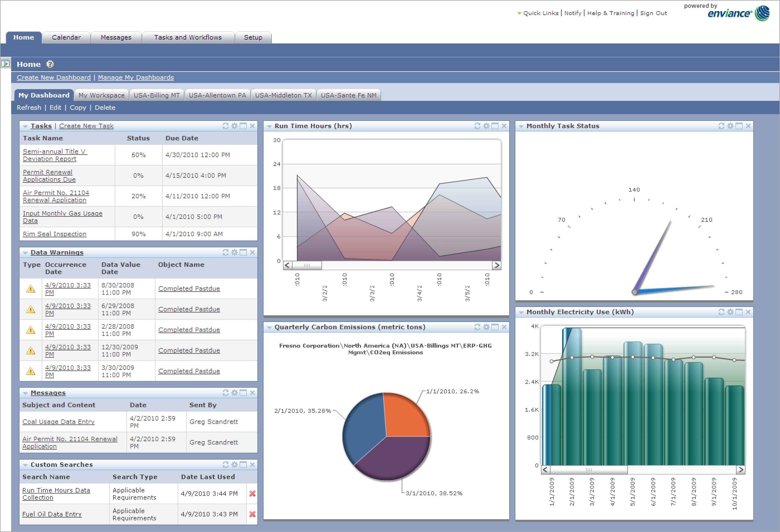Open the USA-Allentown PA dashboard tab
The height and width of the screenshot is (532, 780).
pos(217,95)
